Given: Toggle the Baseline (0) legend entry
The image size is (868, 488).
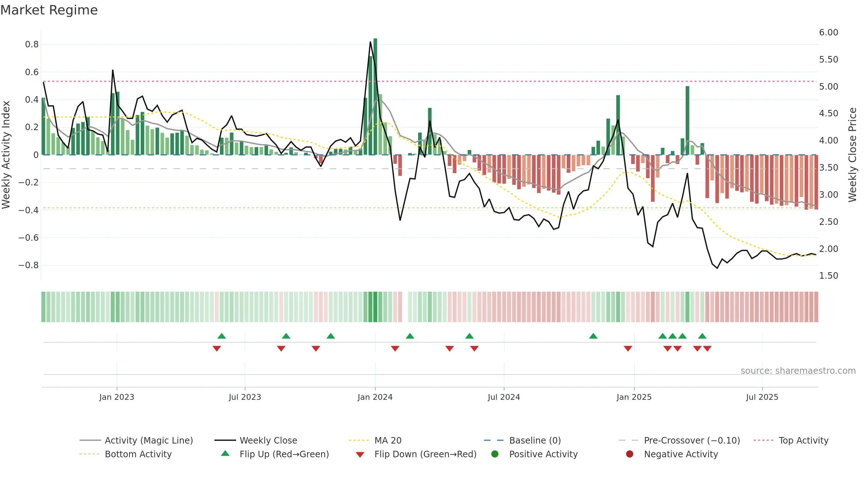Looking at the screenshot, I should pos(522,440).
